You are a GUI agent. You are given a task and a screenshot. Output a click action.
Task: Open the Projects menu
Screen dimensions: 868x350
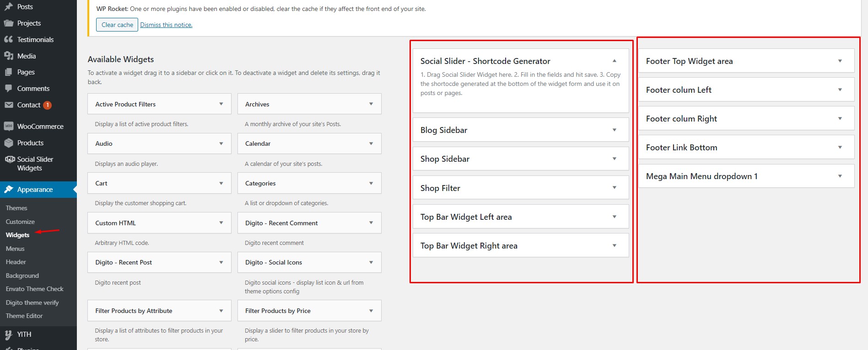point(29,23)
